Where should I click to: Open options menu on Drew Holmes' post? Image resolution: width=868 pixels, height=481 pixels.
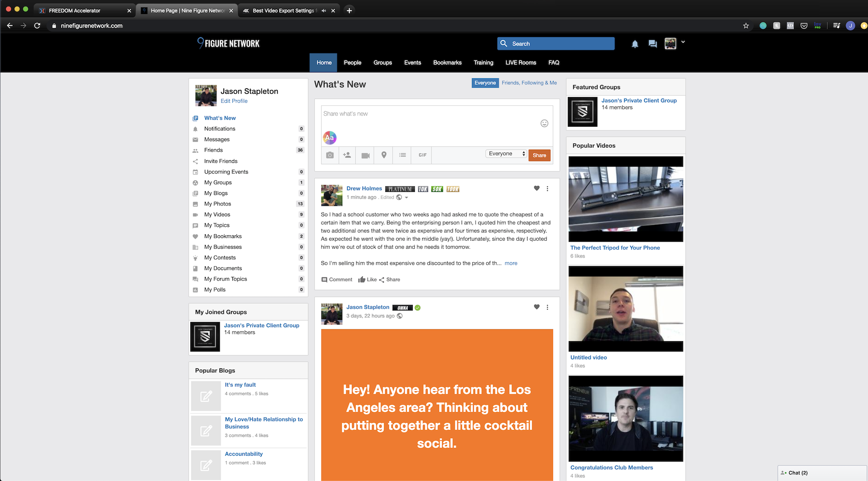coord(547,189)
